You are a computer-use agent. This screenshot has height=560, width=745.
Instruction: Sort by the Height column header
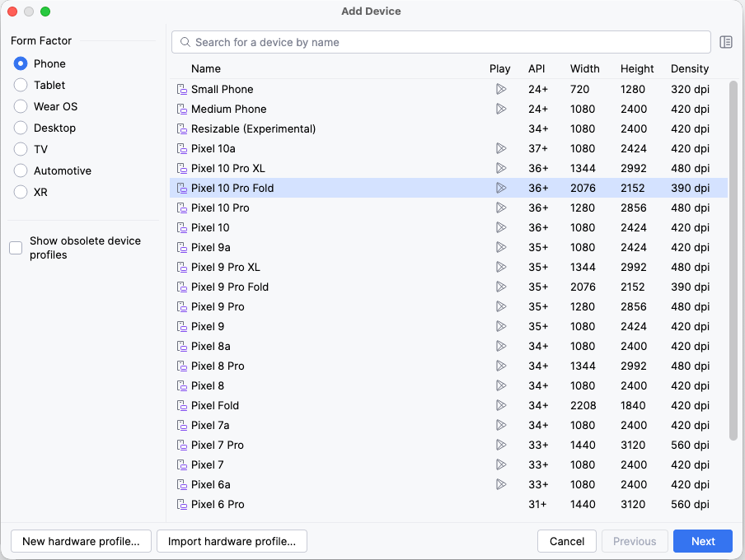637,69
